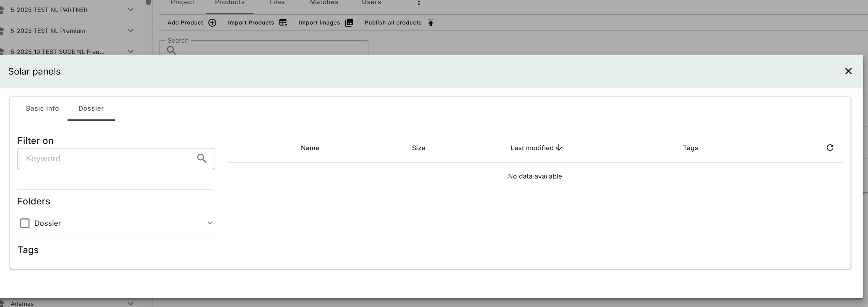
Task: Open the Users tab
Action: tap(371, 3)
